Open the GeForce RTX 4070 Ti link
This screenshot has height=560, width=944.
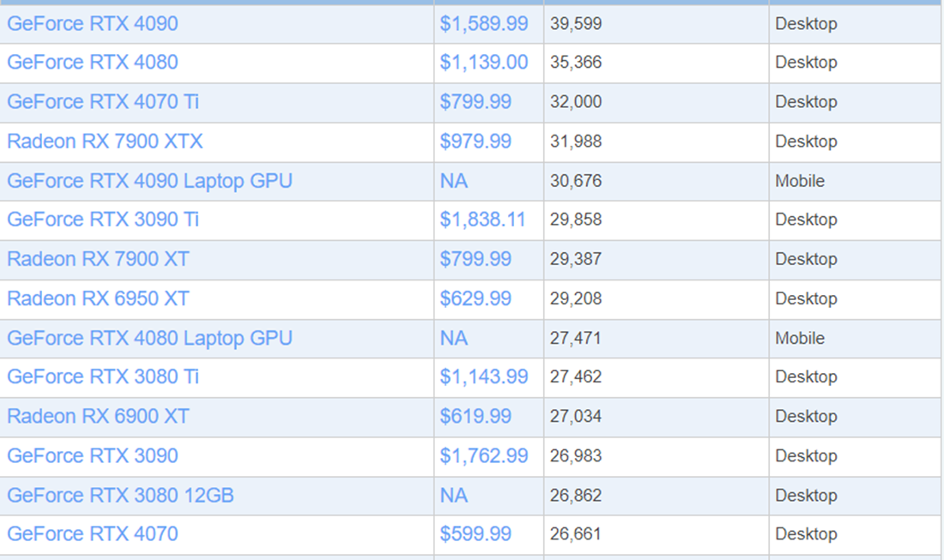pyautogui.click(x=103, y=102)
